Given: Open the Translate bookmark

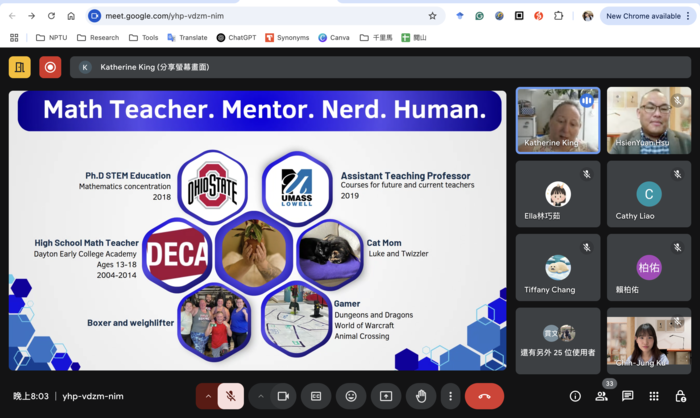Looking at the screenshot, I should coord(188,38).
